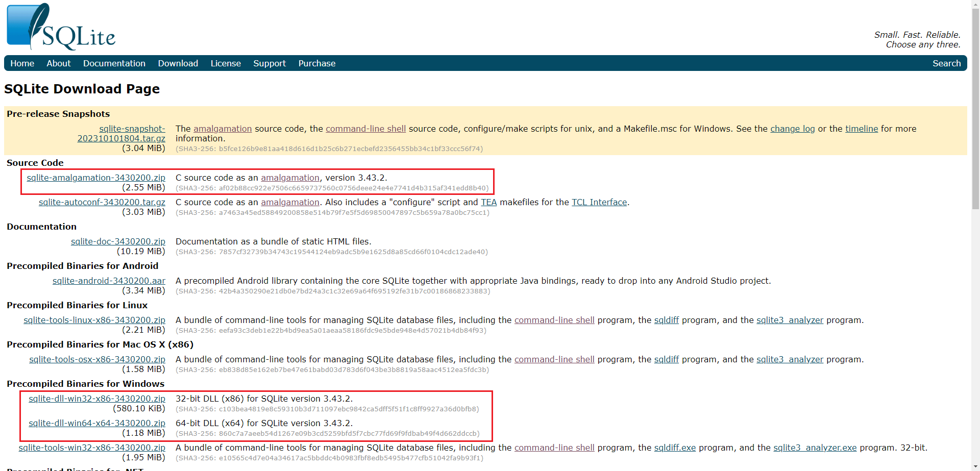Open amalgamation link in the autoconf description
This screenshot has height=471, width=980.
pos(290,202)
